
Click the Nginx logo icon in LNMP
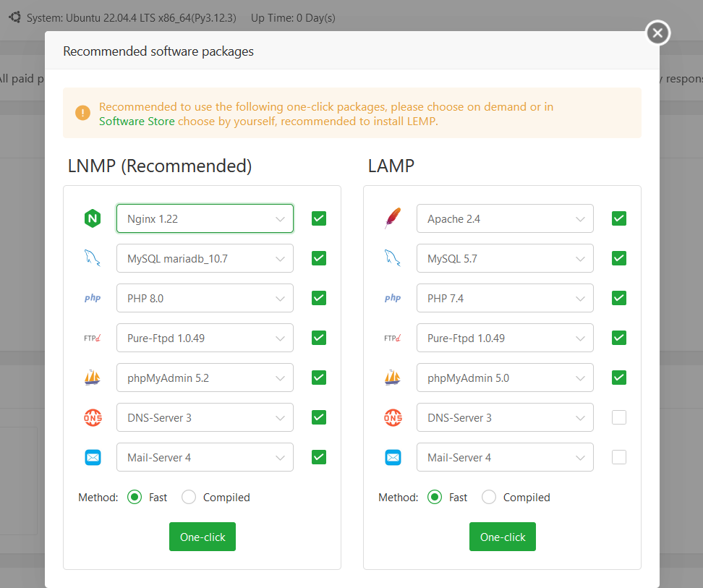pyautogui.click(x=93, y=218)
